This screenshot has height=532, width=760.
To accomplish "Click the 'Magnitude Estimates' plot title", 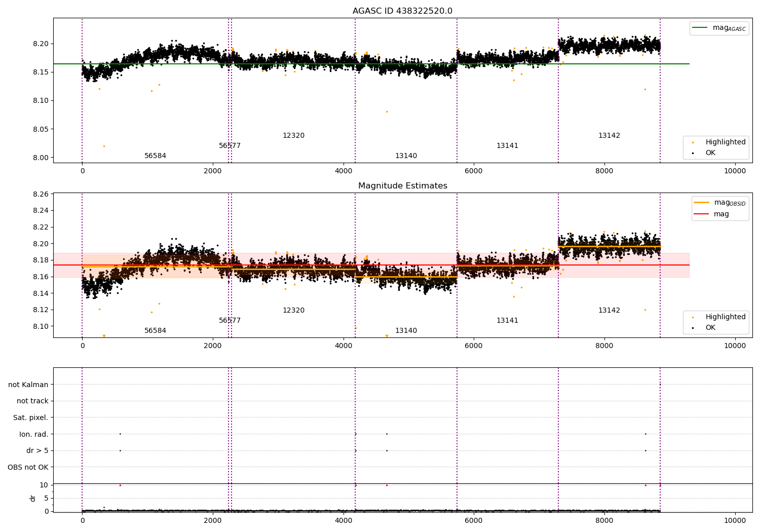I will click(402, 186).
